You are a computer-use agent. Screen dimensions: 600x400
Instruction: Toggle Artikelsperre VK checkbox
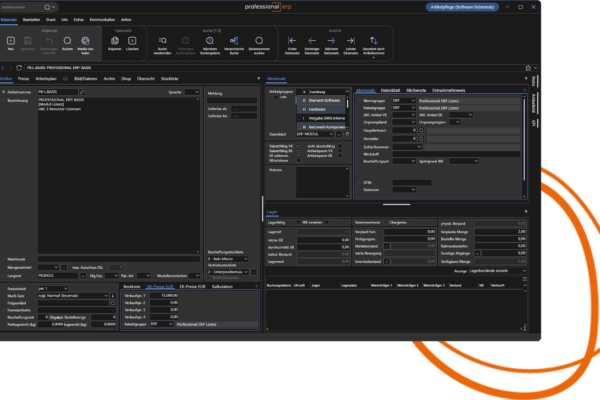click(340, 151)
